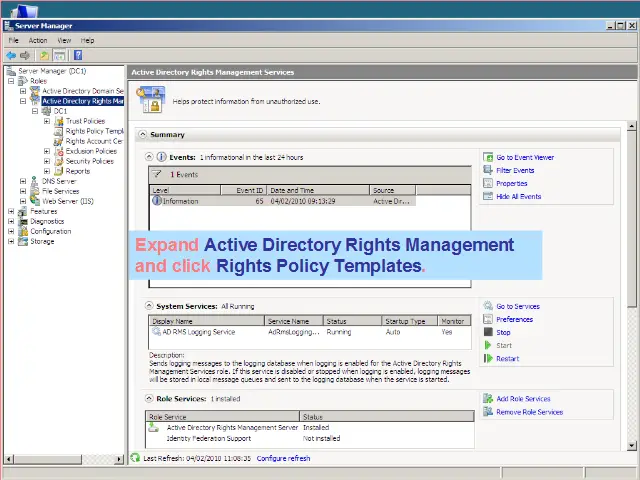Screen dimensions: 640x480
Task: Expand the Configuration node
Action: tap(11, 231)
